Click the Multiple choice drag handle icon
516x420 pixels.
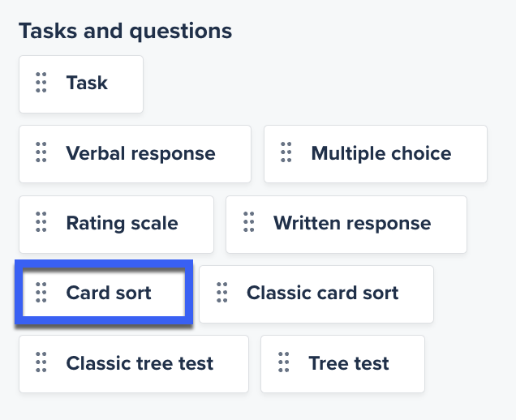pyautogui.click(x=286, y=154)
